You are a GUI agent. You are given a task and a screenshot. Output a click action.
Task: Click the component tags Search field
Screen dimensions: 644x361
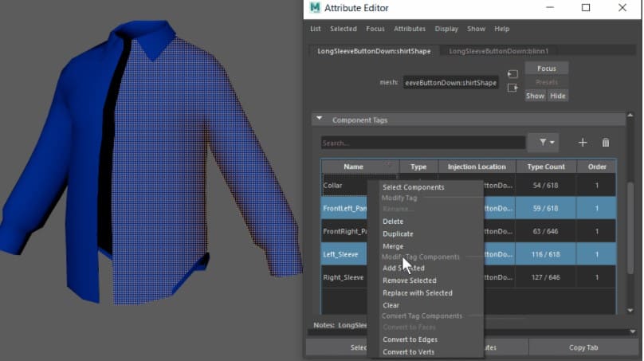click(422, 143)
